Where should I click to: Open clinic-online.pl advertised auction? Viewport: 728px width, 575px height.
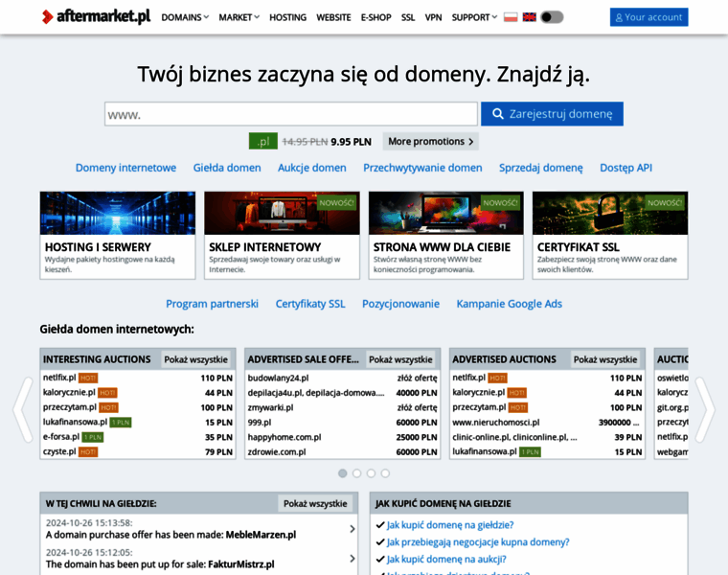(515, 437)
